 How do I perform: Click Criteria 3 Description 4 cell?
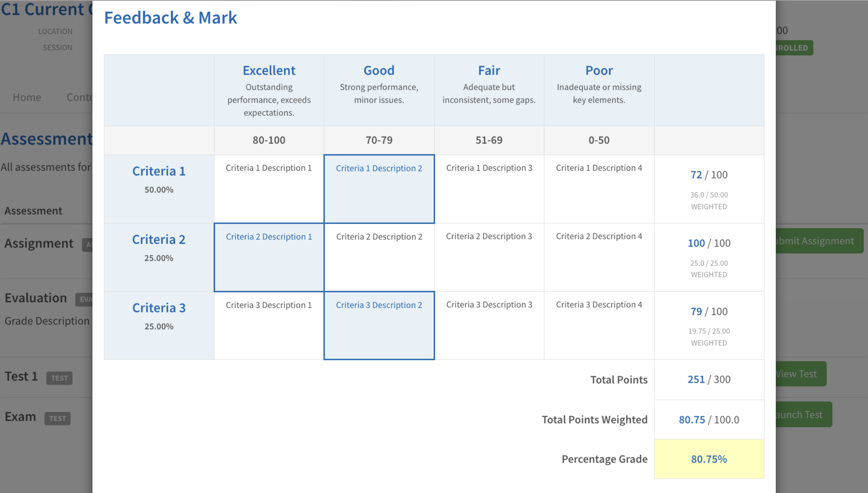click(599, 325)
